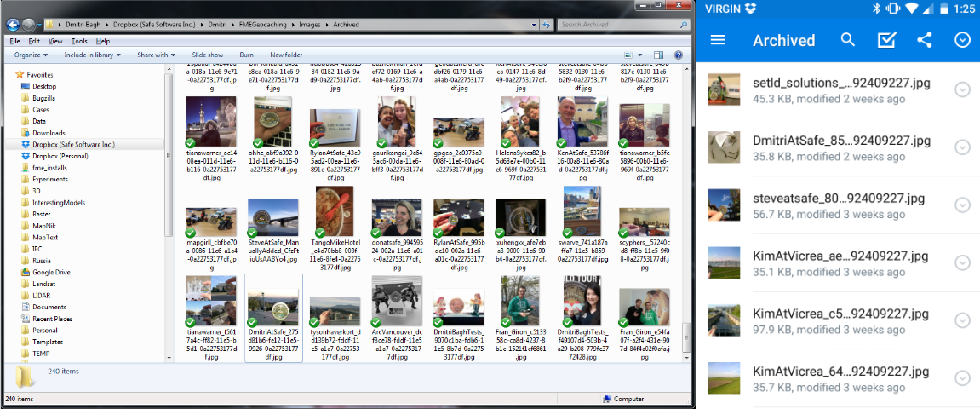Change view using the views icon
Screen dimensions: 980x409
[628, 55]
